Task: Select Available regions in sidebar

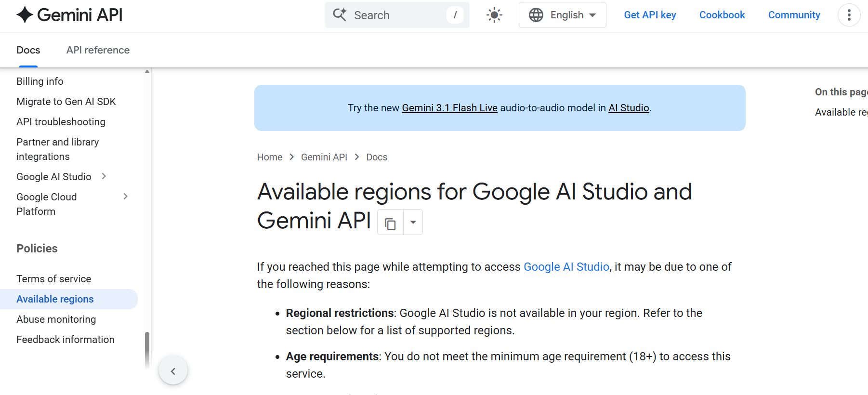Action: tap(69, 299)
